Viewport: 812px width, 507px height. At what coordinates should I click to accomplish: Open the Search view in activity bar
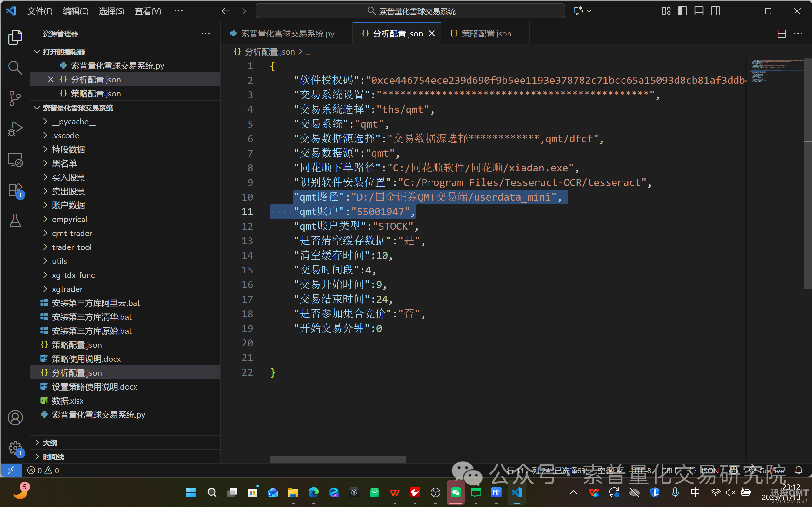15,68
